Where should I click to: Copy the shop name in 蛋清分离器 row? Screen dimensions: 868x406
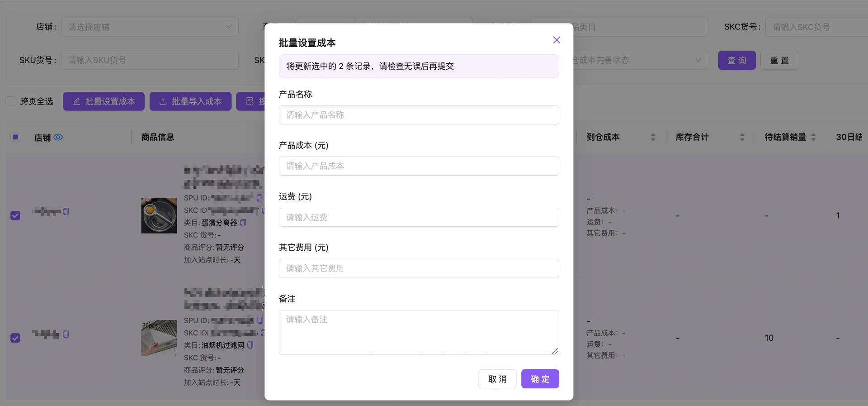pos(66,211)
